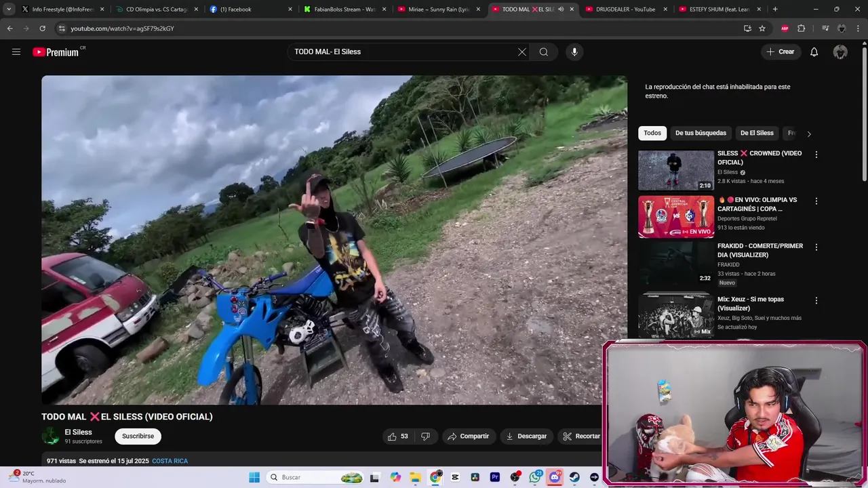Open Chrome extensions puzzle menu
Image resolution: width=868 pixels, height=488 pixels.
pos(802,28)
